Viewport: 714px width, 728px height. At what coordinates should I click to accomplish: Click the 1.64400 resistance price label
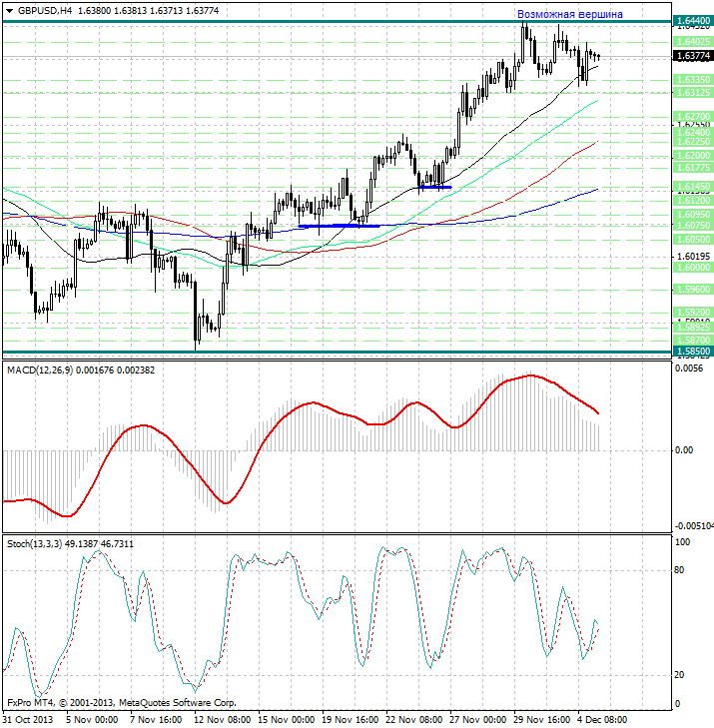coord(693,20)
